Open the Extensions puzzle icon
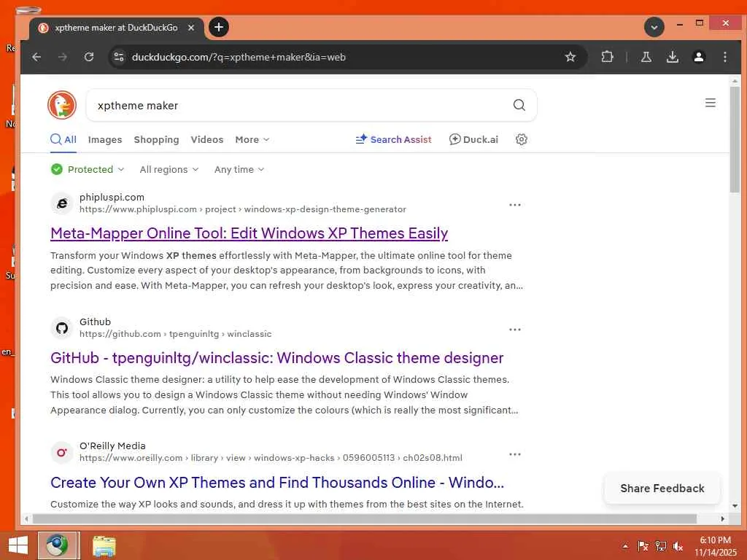The width and height of the screenshot is (747, 560). click(x=607, y=57)
